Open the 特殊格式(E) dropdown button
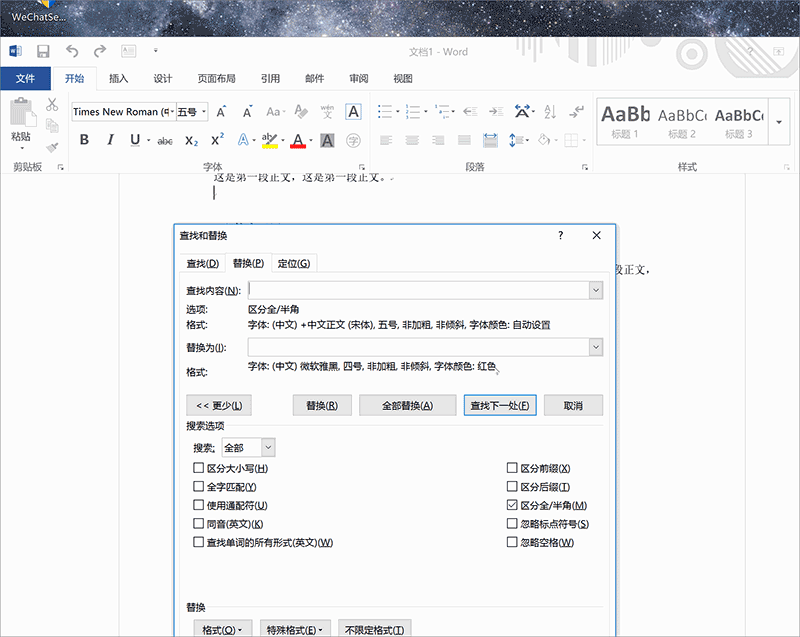Screen dimensions: 800x637 coord(295,630)
